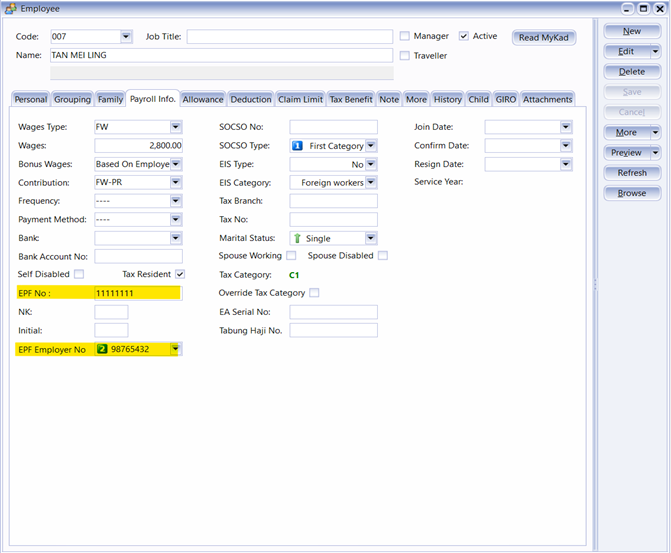This screenshot has width=671, height=553.
Task: Toggle the Active checkbox
Action: pyautogui.click(x=464, y=36)
